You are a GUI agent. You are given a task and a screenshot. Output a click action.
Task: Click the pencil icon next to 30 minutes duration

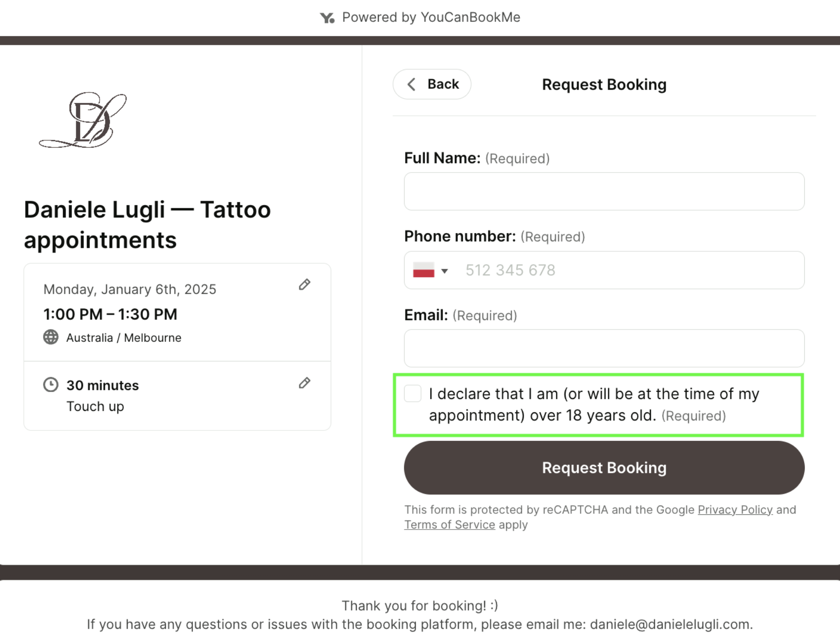tap(304, 383)
